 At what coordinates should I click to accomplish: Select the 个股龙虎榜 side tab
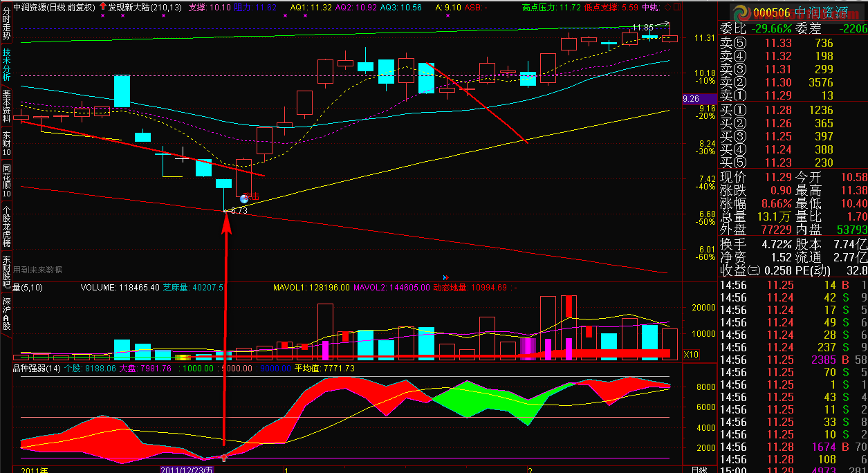6,226
